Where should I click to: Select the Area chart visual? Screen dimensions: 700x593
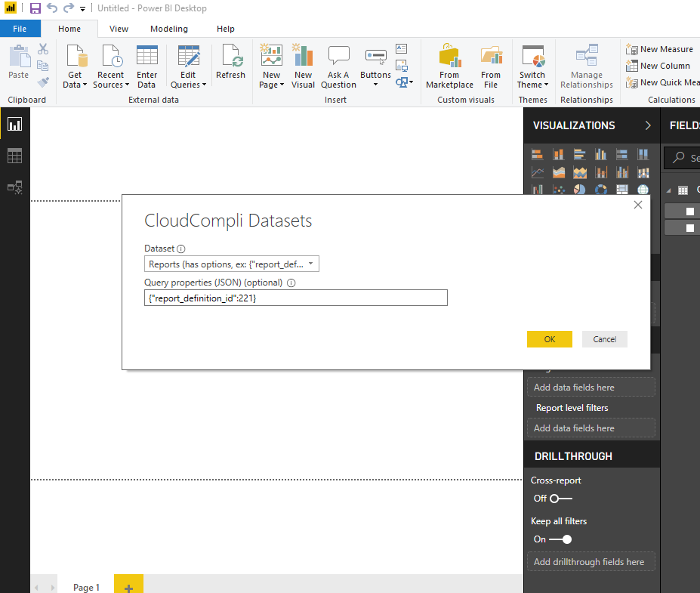tap(559, 172)
